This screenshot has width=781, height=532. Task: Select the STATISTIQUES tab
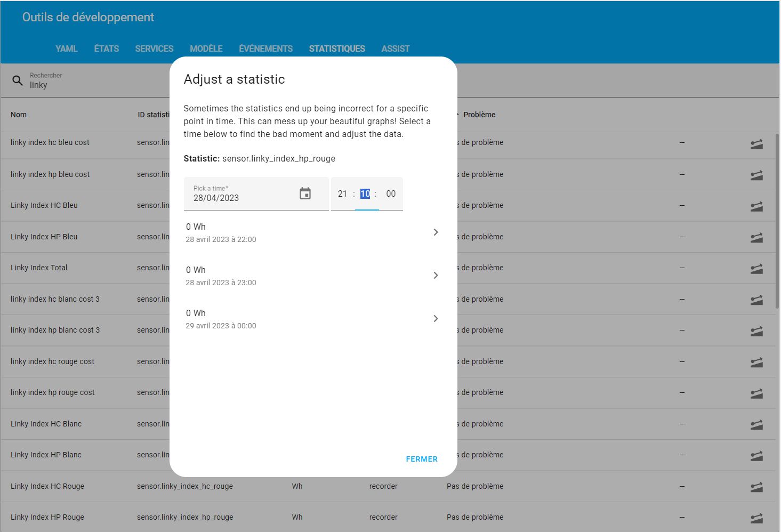337,49
